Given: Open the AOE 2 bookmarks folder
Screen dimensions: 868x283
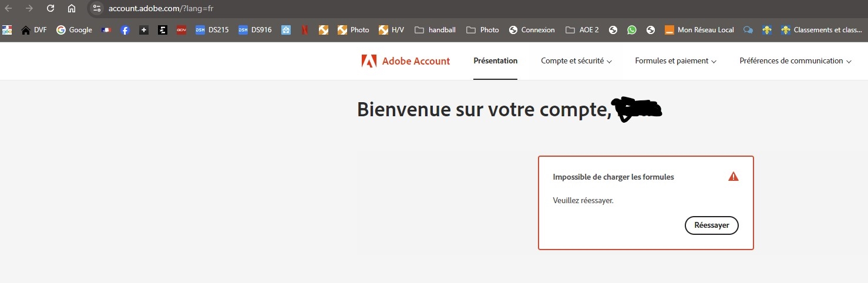Looking at the screenshot, I should (x=583, y=30).
